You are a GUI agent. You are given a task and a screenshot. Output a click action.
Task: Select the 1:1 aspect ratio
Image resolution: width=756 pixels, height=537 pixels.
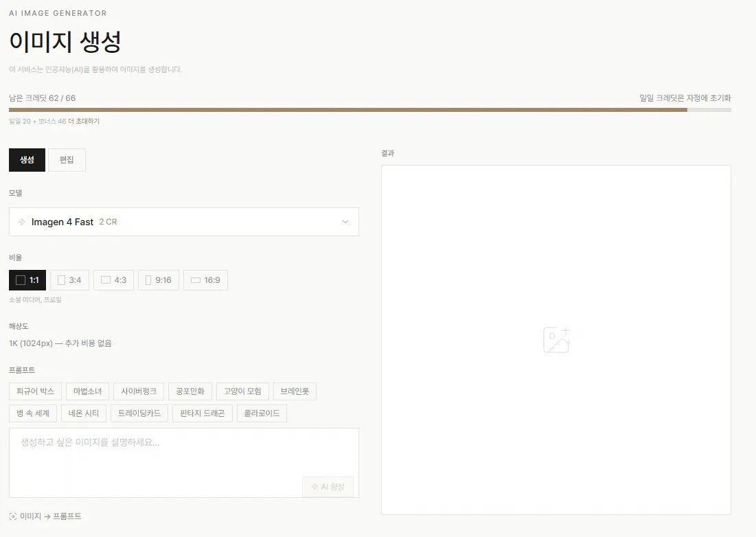(x=27, y=280)
